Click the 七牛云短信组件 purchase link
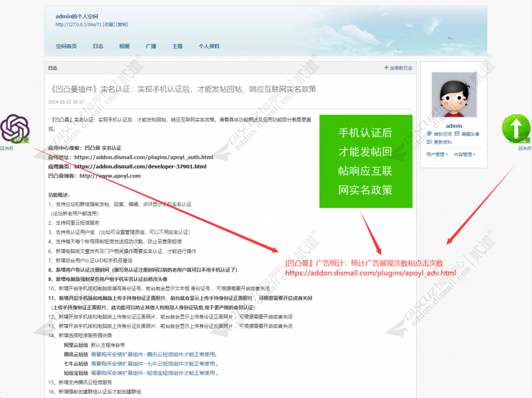This screenshot has height=398, width=532. pyautogui.click(x=154, y=364)
